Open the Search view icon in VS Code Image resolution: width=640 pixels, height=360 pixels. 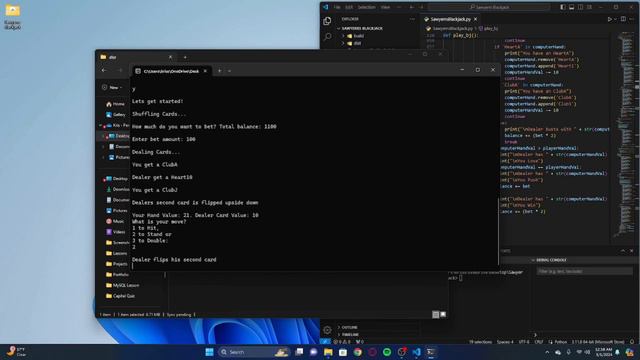click(x=327, y=37)
